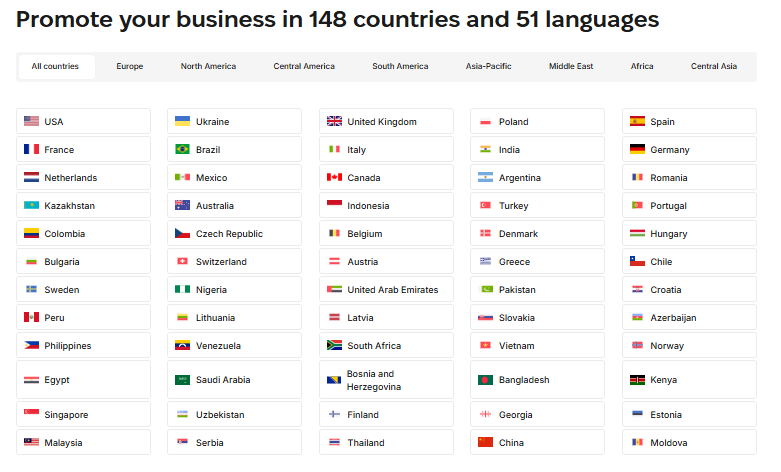Image resolution: width=781 pixels, height=472 pixels.
Task: Select the Hungary country button
Action: coord(689,233)
